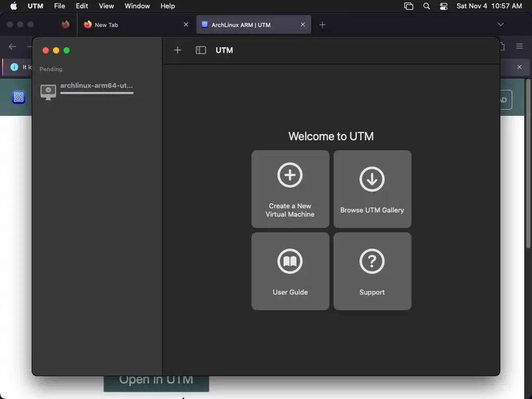The height and width of the screenshot is (399, 532).
Task: Dismiss the Firefox notification bar
Action: pyautogui.click(x=520, y=67)
